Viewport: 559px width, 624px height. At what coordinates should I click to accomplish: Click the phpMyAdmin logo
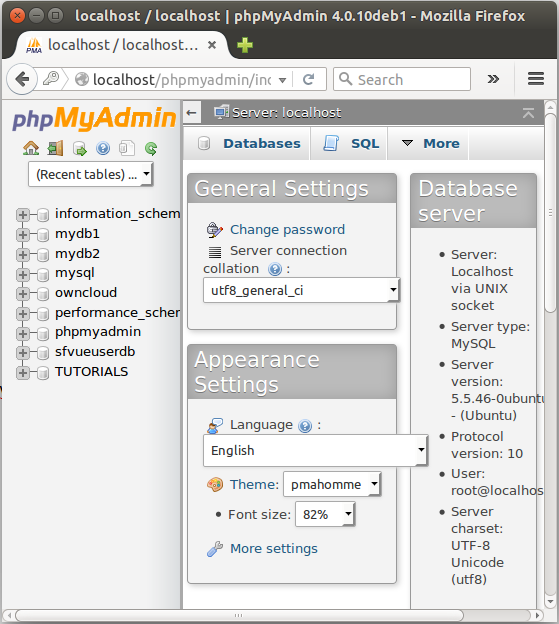[x=94, y=118]
